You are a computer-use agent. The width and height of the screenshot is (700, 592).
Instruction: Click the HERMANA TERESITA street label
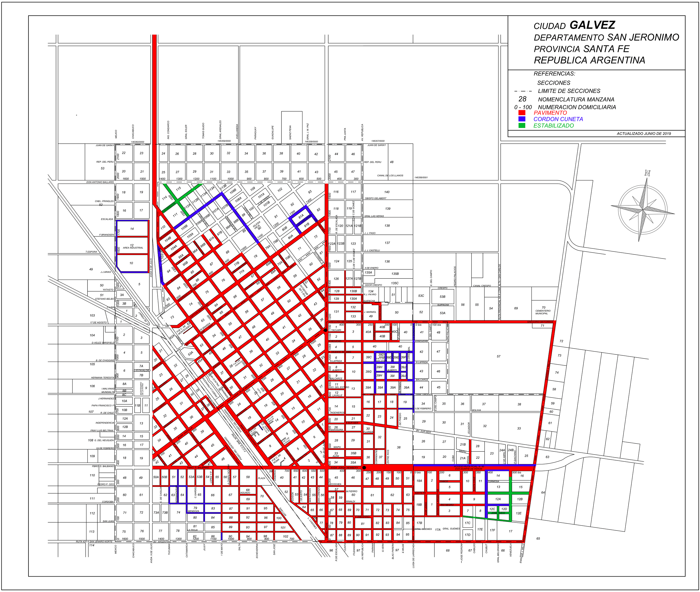[x=102, y=378]
